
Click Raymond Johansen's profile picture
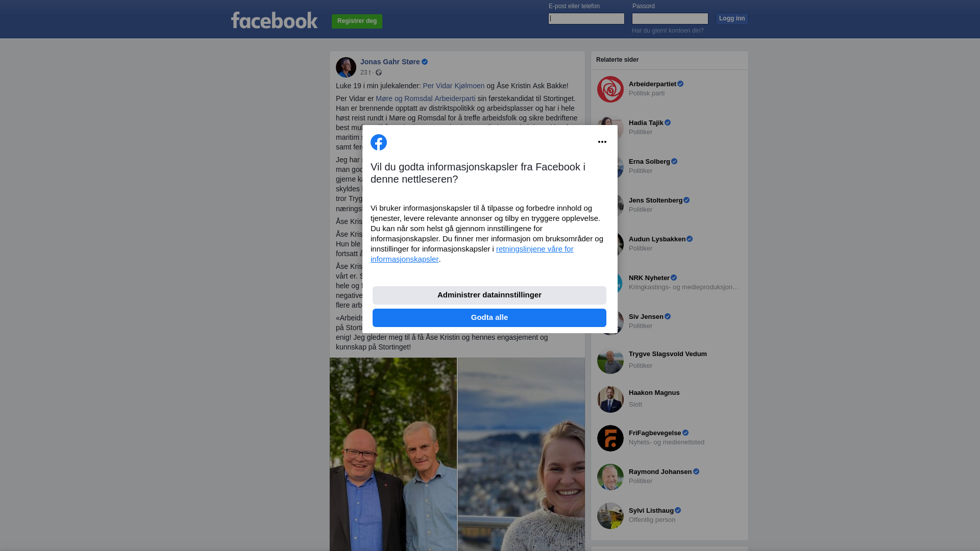point(610,477)
